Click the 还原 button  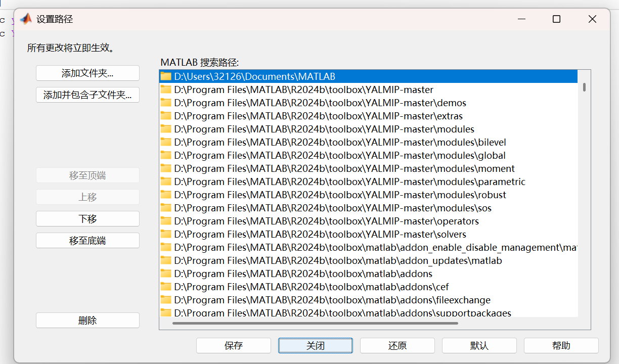point(397,345)
